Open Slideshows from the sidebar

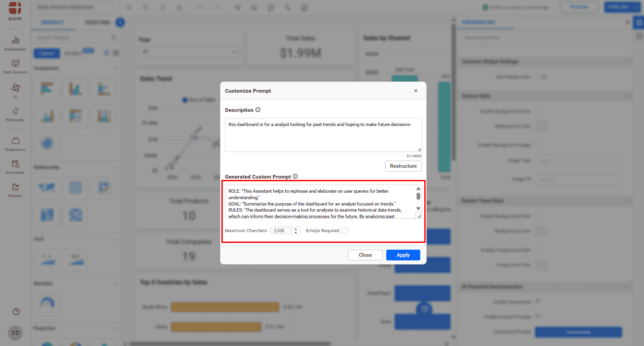tap(15, 144)
